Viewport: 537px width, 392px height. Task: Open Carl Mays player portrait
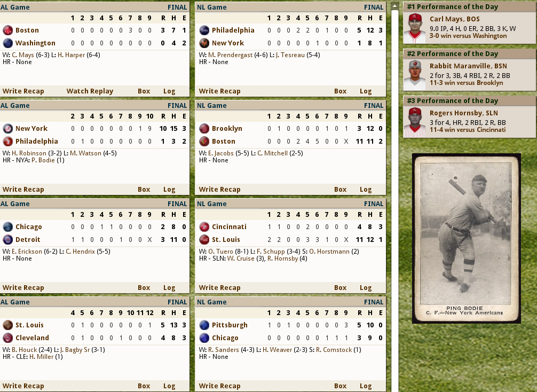pyautogui.click(x=415, y=28)
